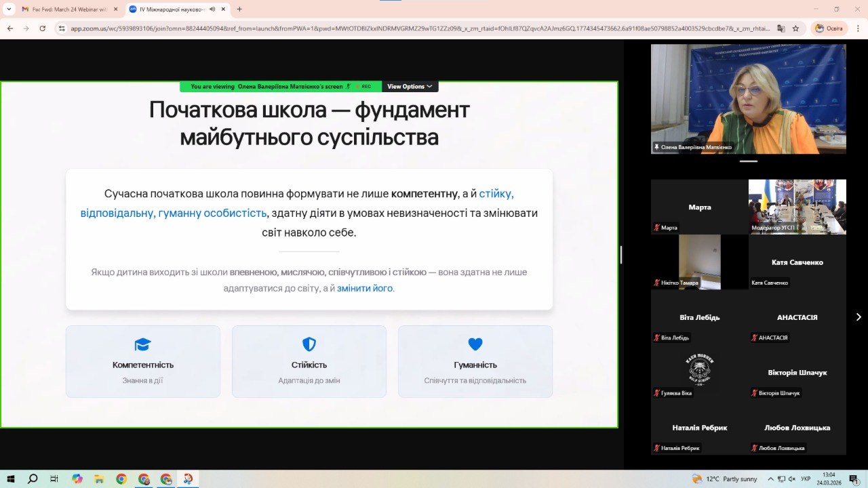Screen dimensions: 868x488
Task: Open Task View from the taskbar
Action: click(x=54, y=479)
